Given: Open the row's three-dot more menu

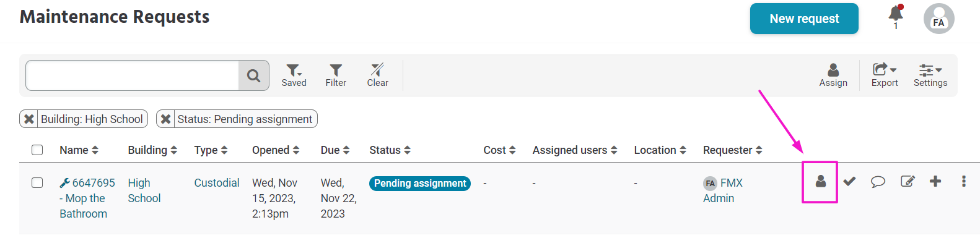Looking at the screenshot, I should point(964,181).
